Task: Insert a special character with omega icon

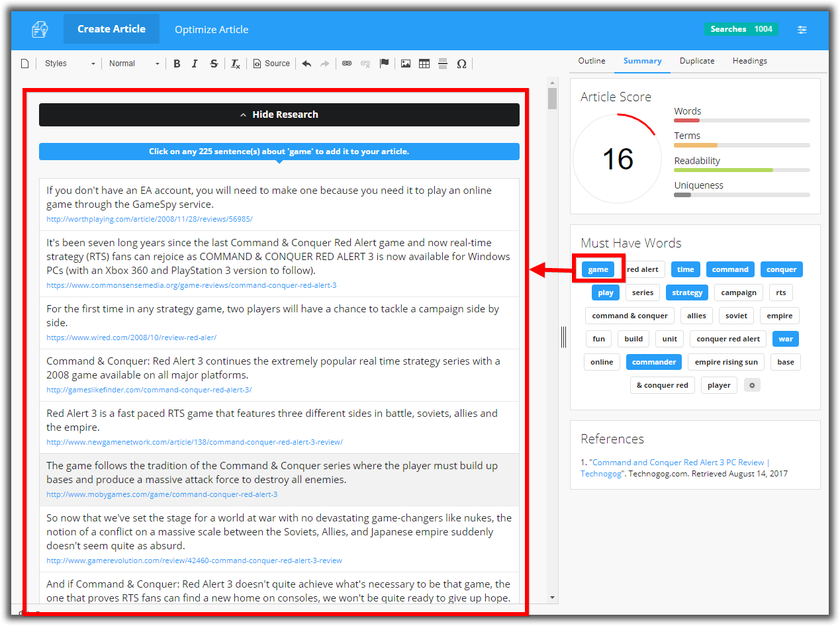Action: tap(461, 64)
